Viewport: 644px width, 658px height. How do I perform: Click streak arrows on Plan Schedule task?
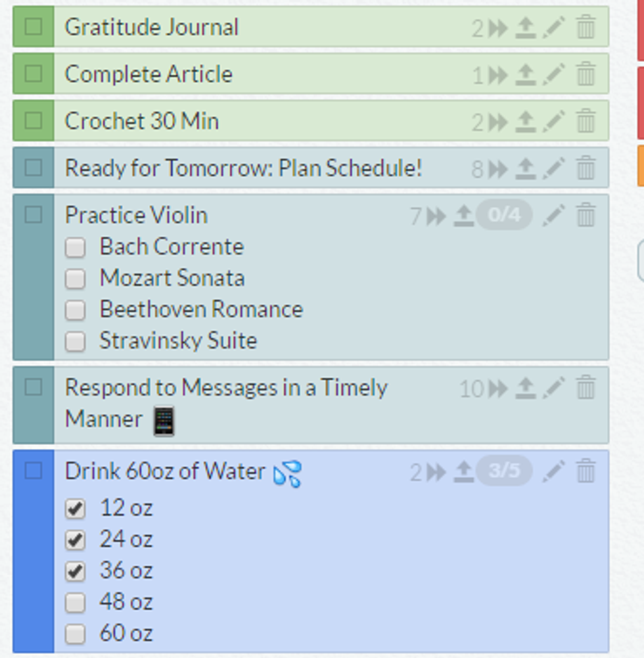(499, 169)
